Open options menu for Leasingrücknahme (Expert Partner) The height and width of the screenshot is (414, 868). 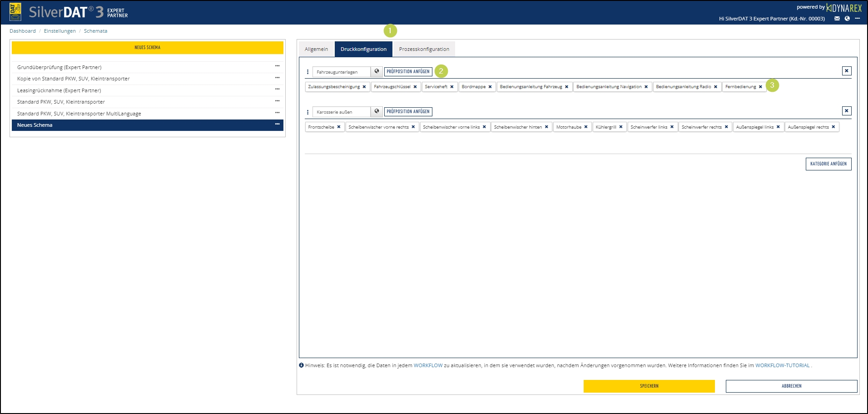coord(277,90)
